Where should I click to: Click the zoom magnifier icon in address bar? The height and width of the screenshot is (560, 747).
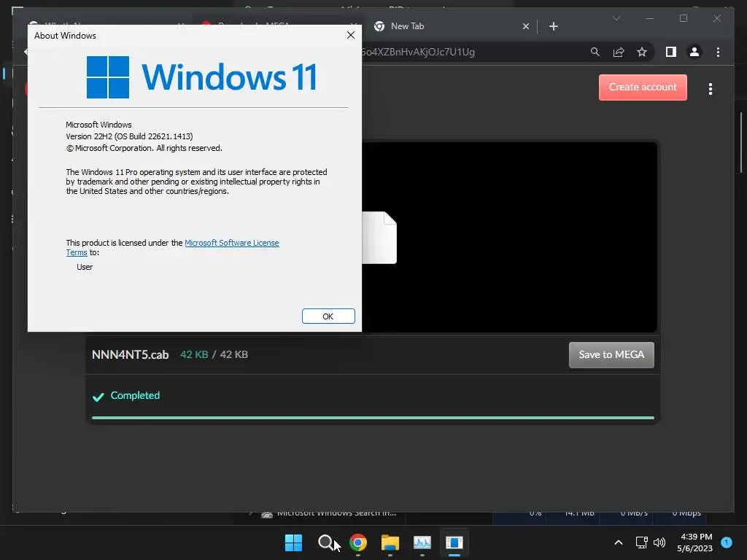595,52
